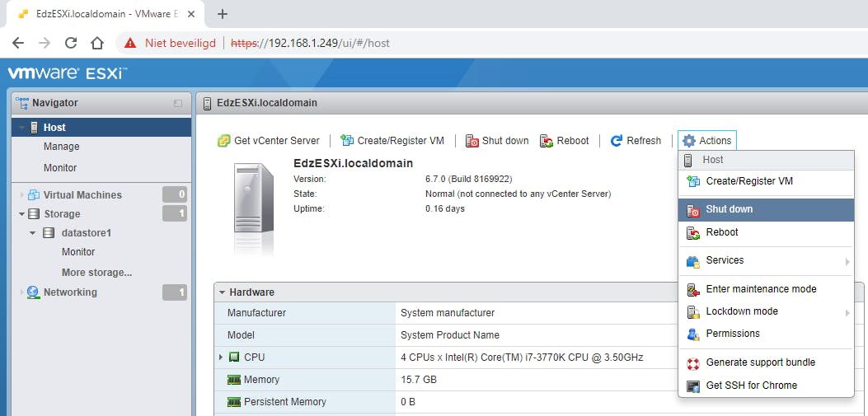The height and width of the screenshot is (416, 868).
Task: Collapse the Hardware section triangle
Action: point(222,292)
